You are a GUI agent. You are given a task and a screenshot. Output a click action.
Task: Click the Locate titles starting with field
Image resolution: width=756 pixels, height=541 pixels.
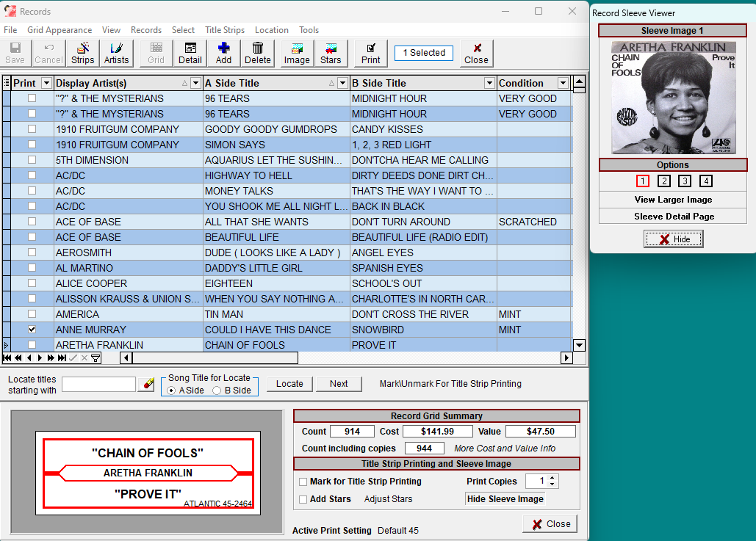tap(99, 384)
